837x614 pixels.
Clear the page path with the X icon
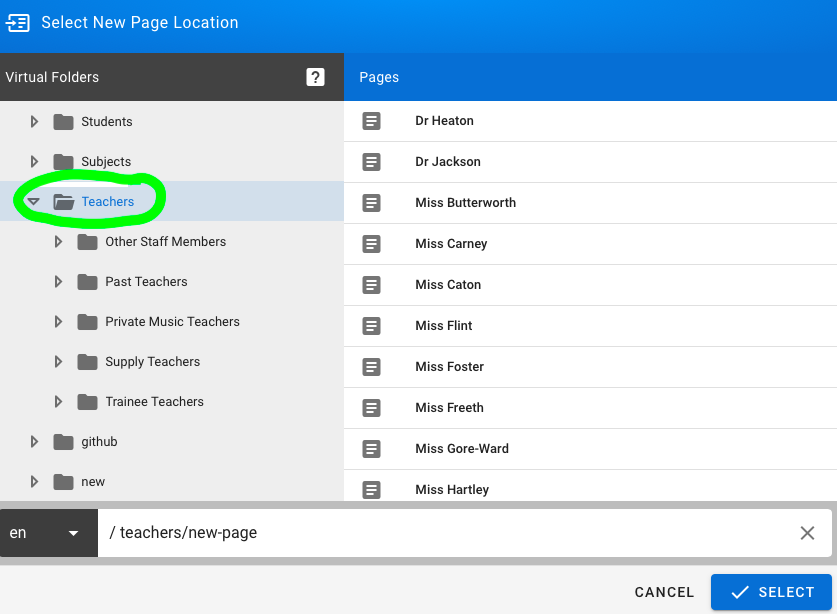[807, 533]
